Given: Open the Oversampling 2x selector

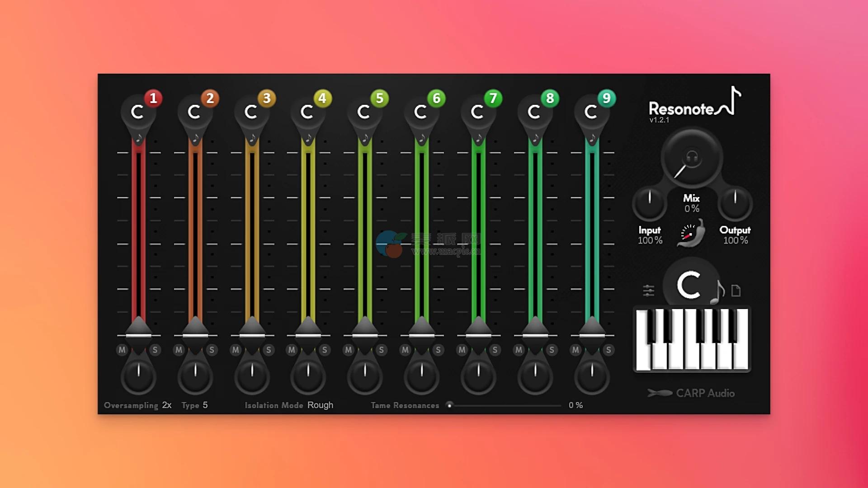Looking at the screenshot, I should (166, 405).
